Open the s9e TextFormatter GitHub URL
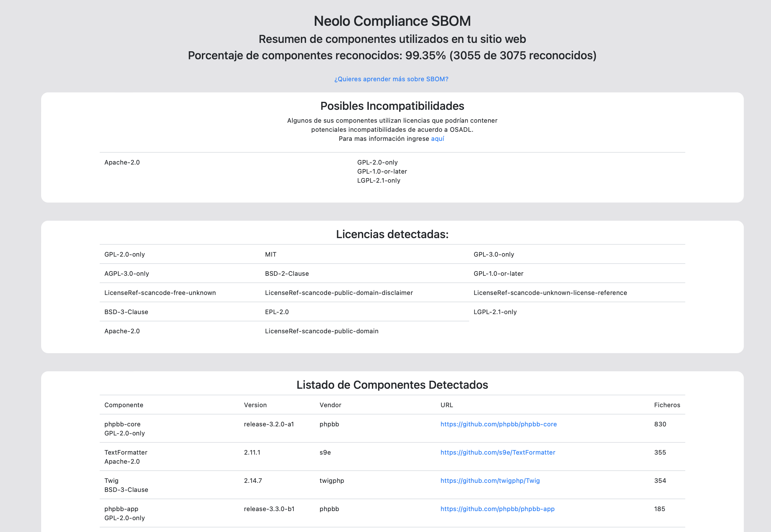Image resolution: width=771 pixels, height=532 pixels. tap(498, 453)
